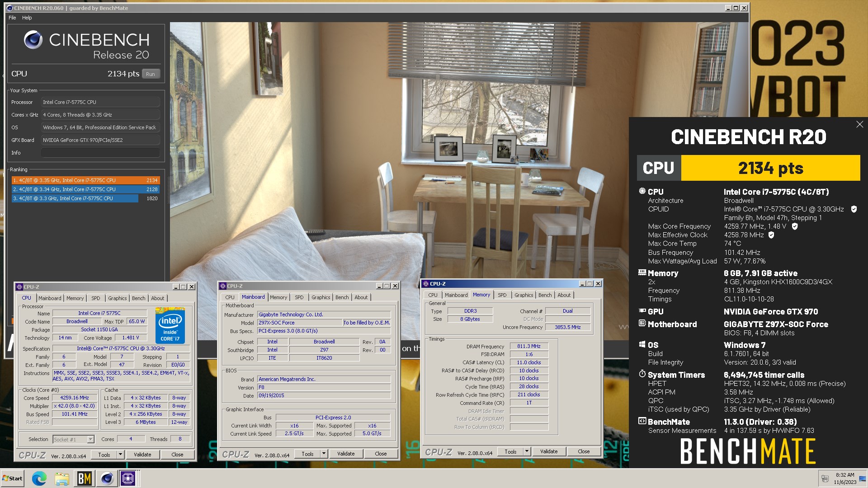
Task: Open the File menu in Cinebench
Action: point(12,18)
